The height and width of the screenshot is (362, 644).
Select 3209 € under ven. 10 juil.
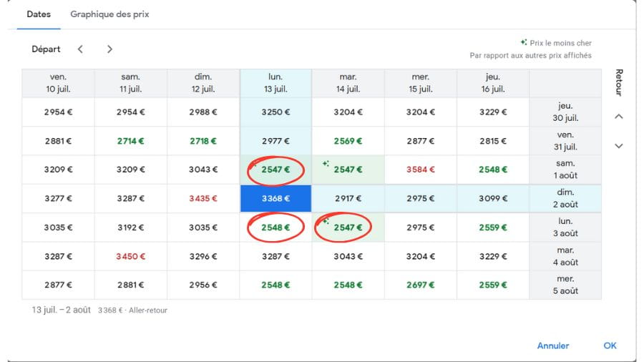(58, 170)
